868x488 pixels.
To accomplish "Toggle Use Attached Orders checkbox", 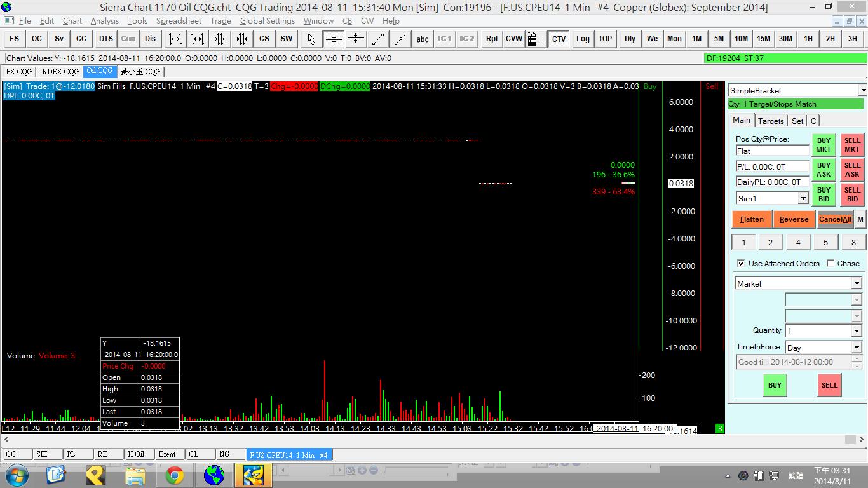I will (741, 263).
